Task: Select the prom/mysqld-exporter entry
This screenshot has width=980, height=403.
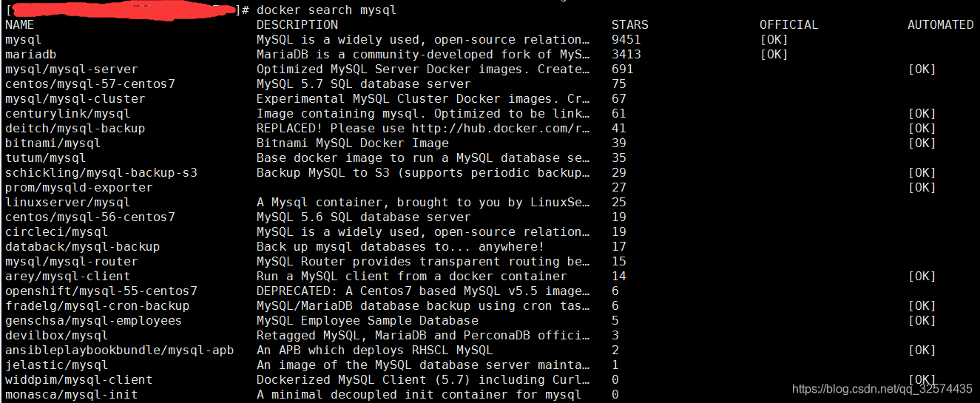Action: click(x=79, y=188)
